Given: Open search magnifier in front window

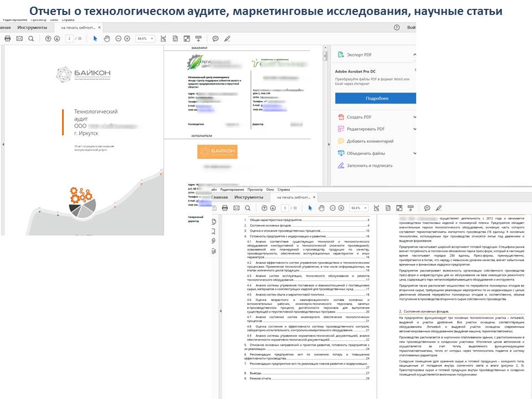Looking at the screenshot, I should (x=248, y=208).
